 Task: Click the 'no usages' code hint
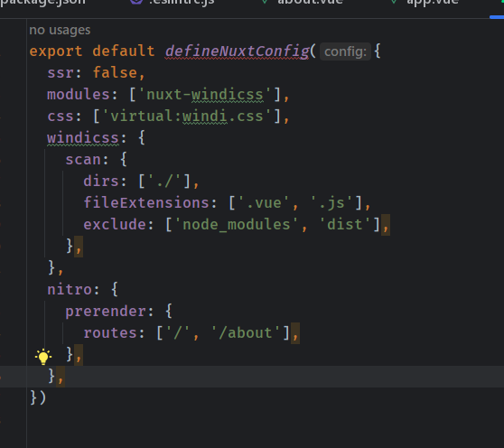60,30
